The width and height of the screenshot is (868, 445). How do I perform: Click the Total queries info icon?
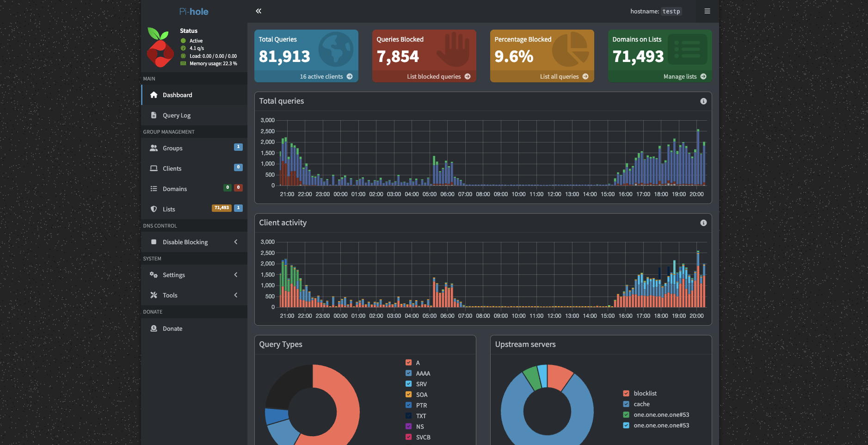coord(703,101)
